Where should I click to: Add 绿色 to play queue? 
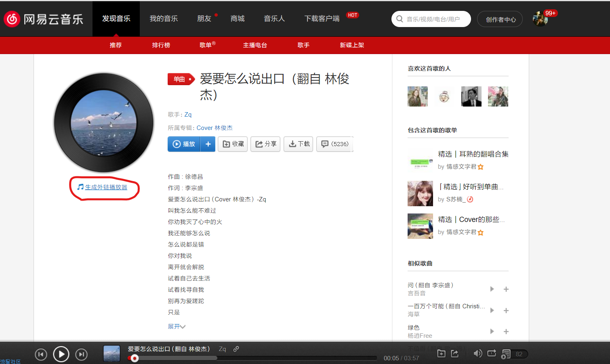(506, 331)
